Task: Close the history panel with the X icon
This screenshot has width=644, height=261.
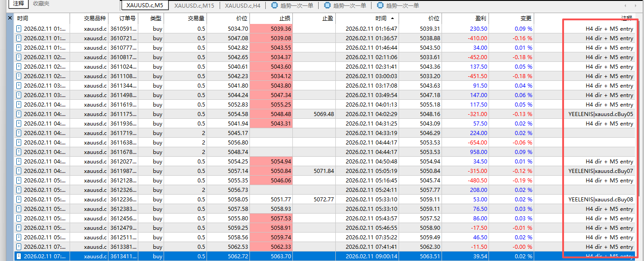Action: point(10,18)
